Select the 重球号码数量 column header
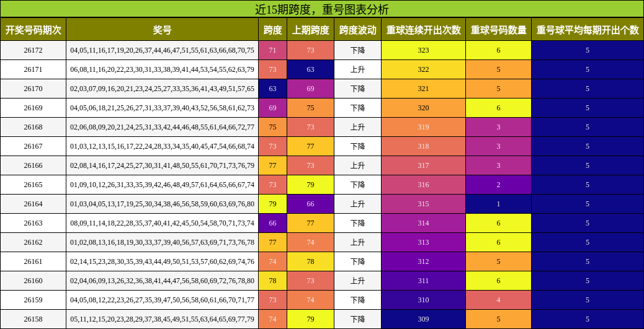 pyautogui.click(x=499, y=30)
